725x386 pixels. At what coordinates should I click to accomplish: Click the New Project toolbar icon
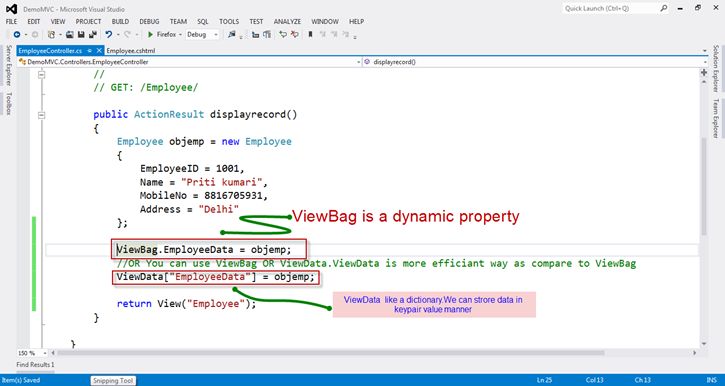(x=51, y=35)
